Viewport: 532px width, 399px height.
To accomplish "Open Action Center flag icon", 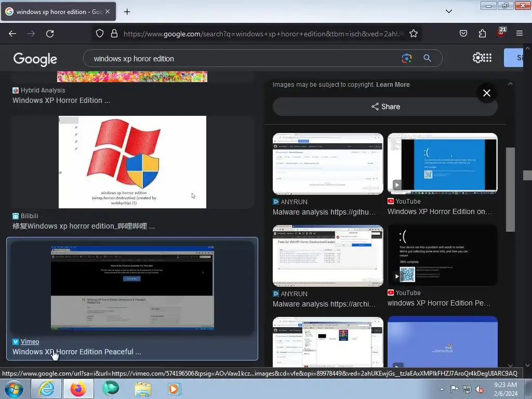I will (454, 389).
